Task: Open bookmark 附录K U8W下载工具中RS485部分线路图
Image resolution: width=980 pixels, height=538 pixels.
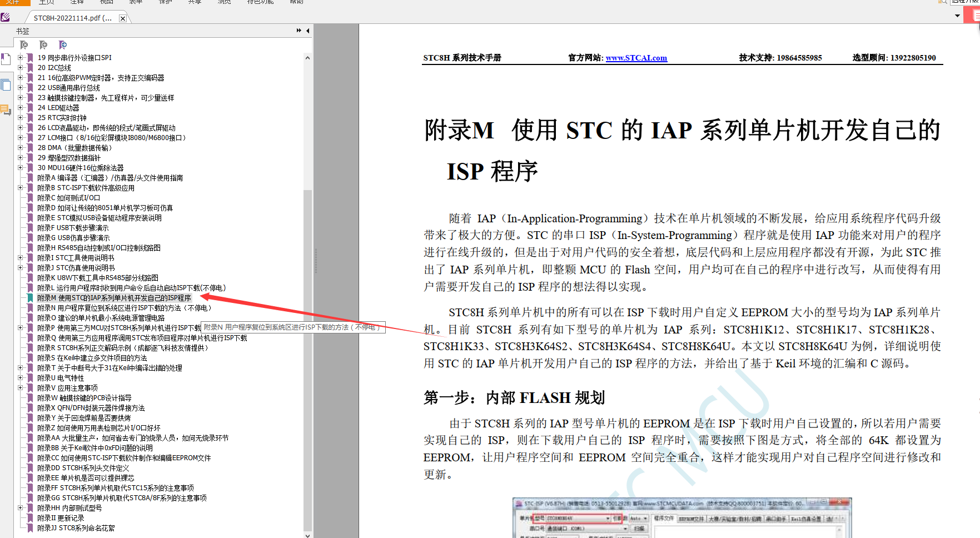Action: (x=98, y=278)
